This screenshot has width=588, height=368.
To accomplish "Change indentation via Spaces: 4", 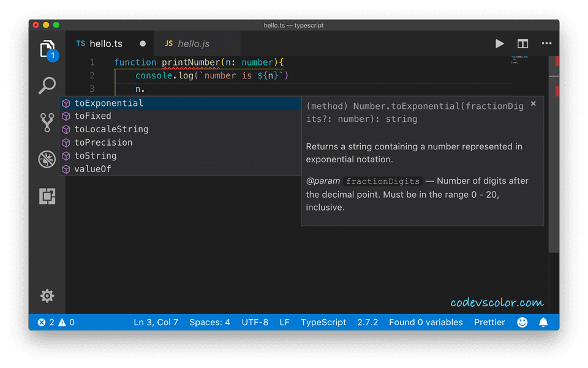I will point(209,322).
